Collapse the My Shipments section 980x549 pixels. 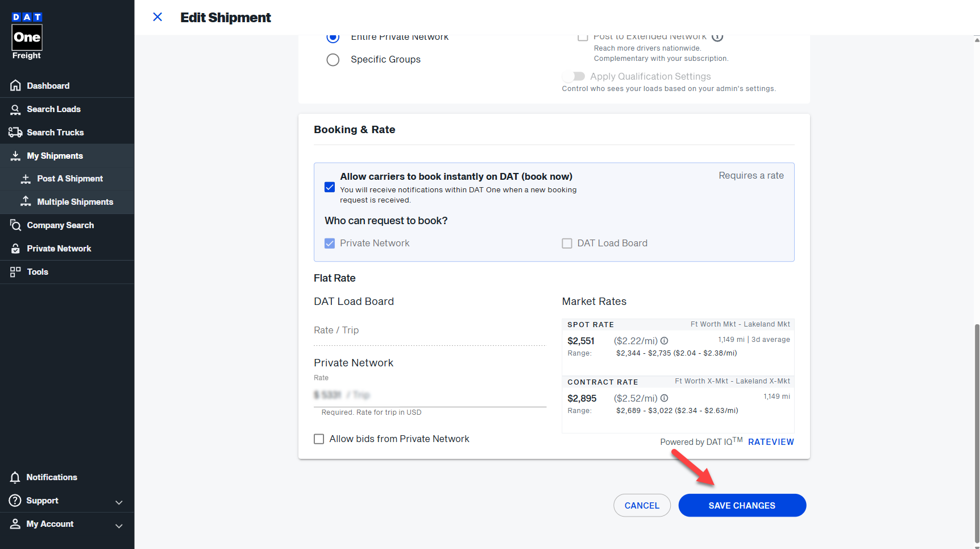[x=55, y=156]
